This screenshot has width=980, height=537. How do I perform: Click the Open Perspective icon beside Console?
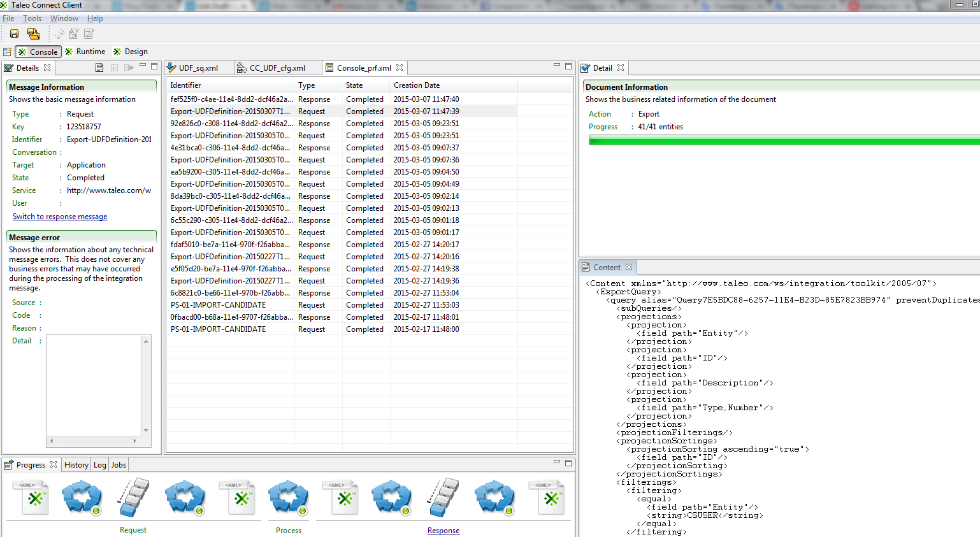tap(7, 52)
